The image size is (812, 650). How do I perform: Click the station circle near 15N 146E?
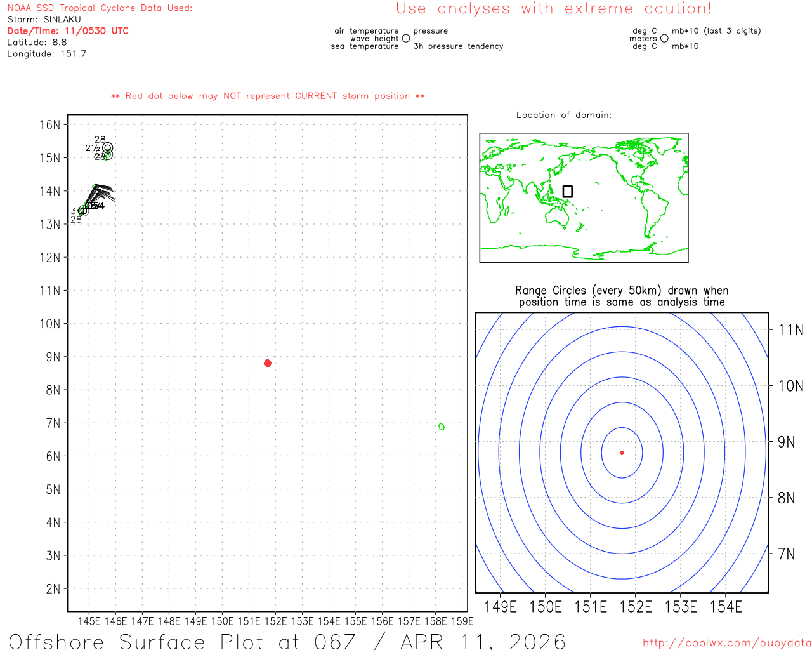click(107, 148)
